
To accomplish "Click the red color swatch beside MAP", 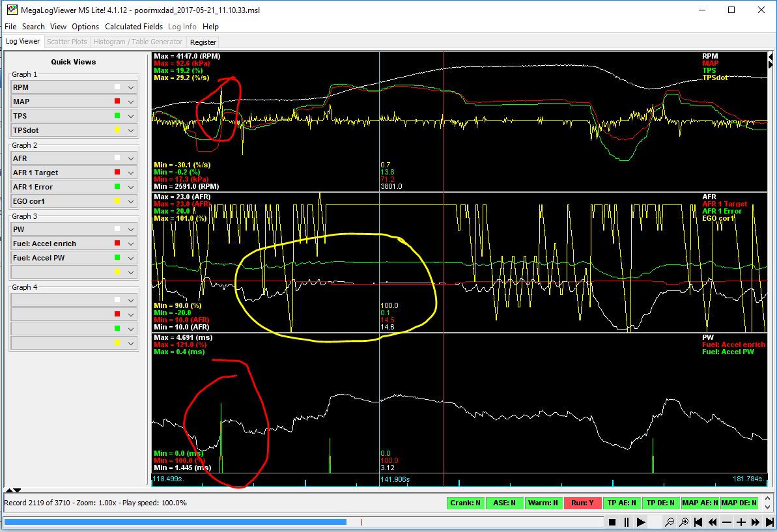I will click(117, 102).
